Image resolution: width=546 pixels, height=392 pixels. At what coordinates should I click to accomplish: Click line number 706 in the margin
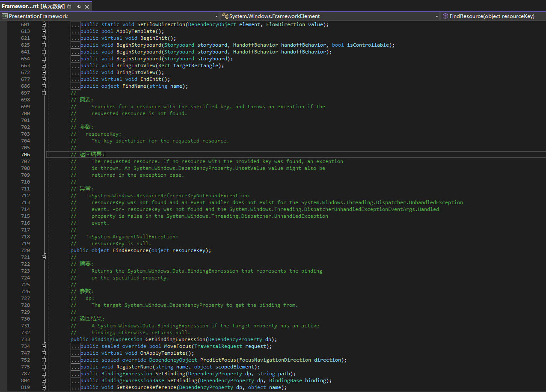(x=25, y=154)
